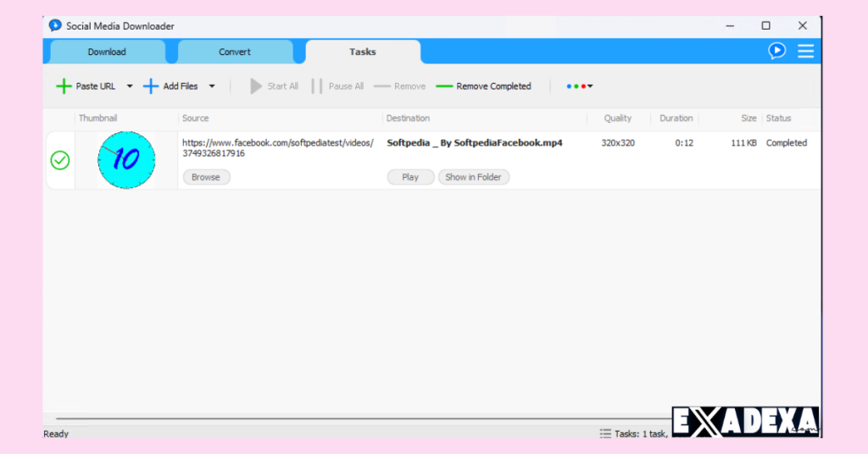Click the green Remove Completed dash icon
The width and height of the screenshot is (868, 454).
[x=444, y=86]
